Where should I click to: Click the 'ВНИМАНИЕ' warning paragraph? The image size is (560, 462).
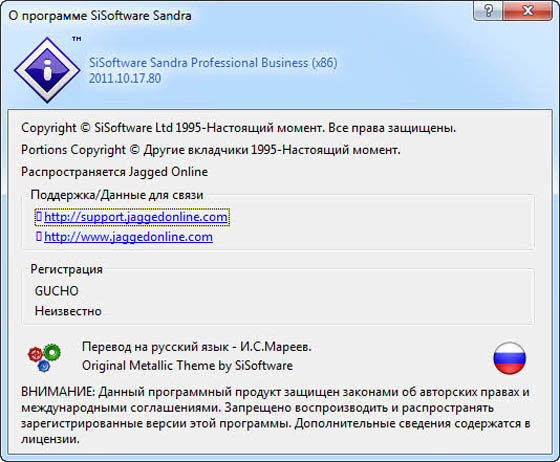point(275,415)
